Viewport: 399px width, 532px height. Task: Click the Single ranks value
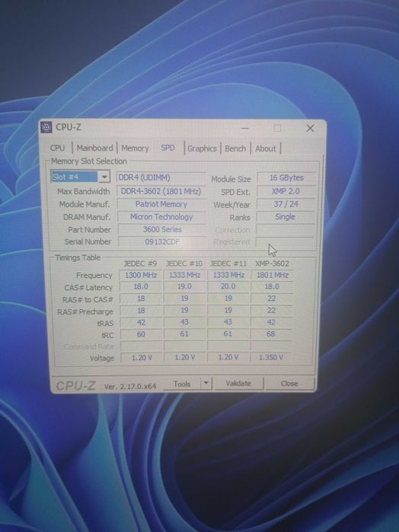286,217
